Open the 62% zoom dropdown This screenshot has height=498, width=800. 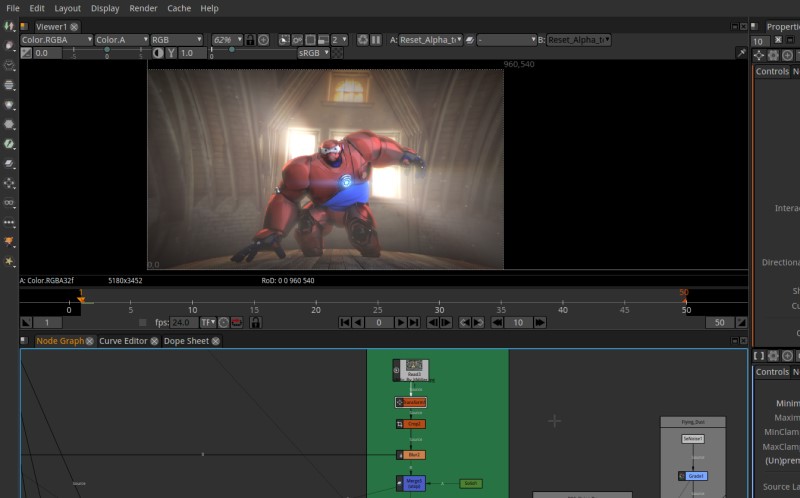click(x=227, y=40)
